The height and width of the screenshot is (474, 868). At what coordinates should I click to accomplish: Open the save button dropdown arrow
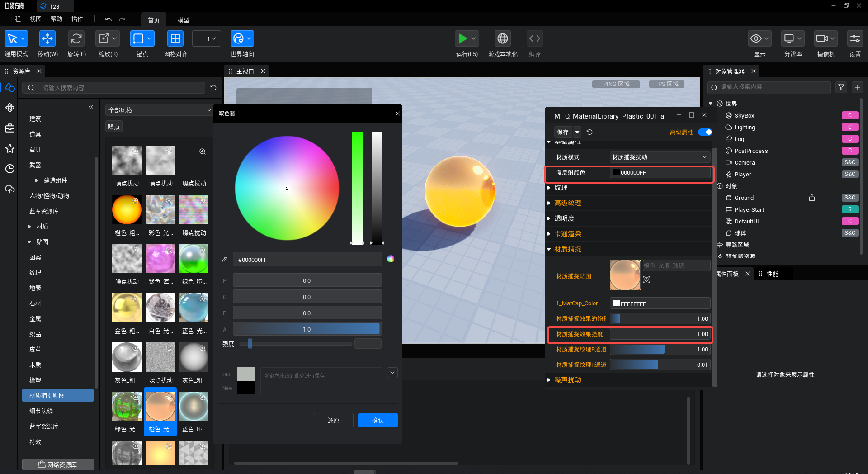[577, 132]
